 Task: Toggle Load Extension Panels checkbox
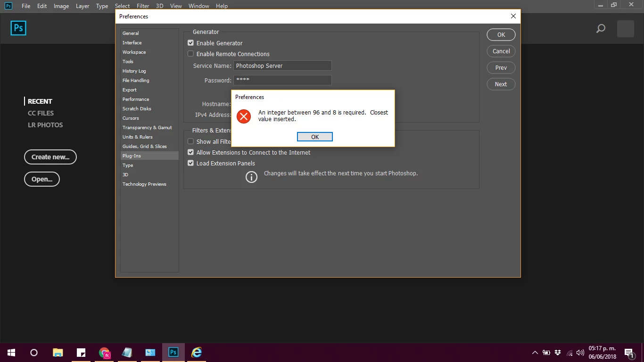point(191,163)
